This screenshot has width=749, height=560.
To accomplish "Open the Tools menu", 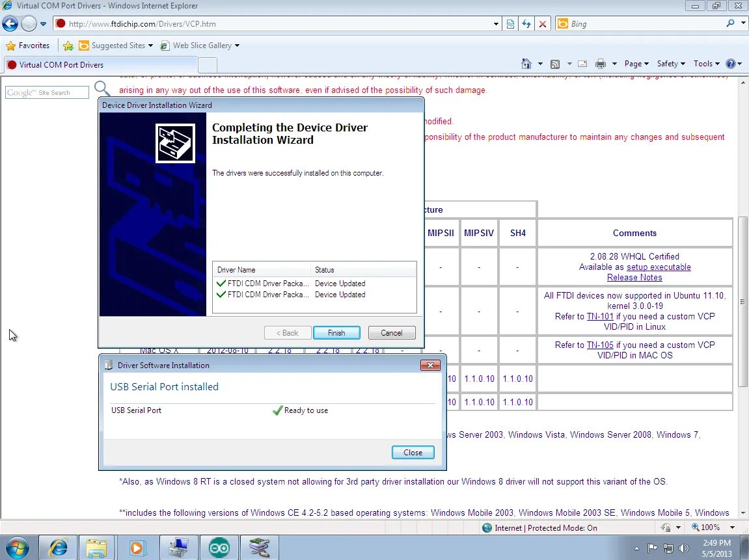I will (707, 64).
